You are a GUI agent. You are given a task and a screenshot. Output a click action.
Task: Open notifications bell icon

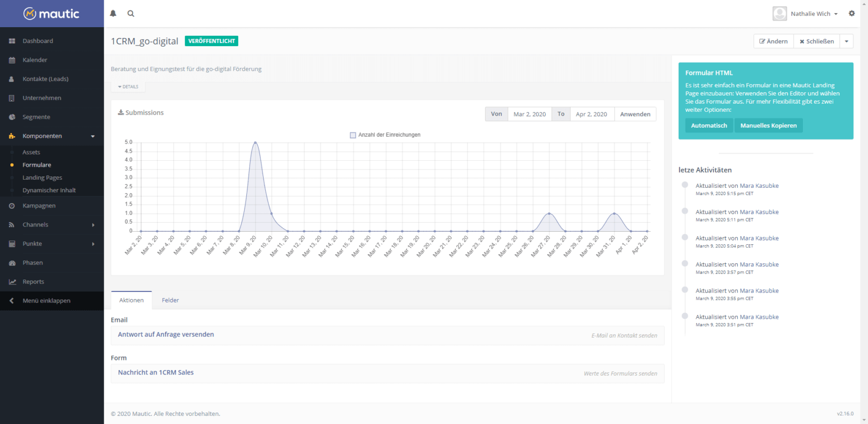(113, 14)
